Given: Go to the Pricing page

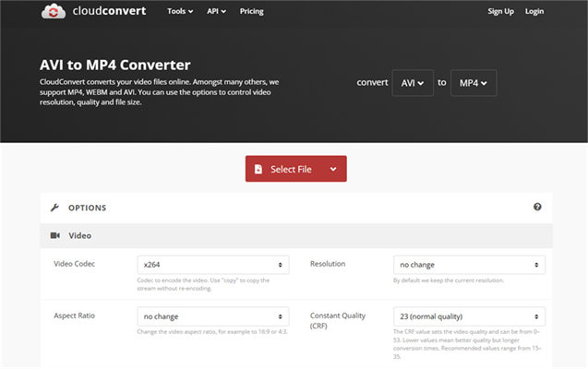Looking at the screenshot, I should [252, 11].
